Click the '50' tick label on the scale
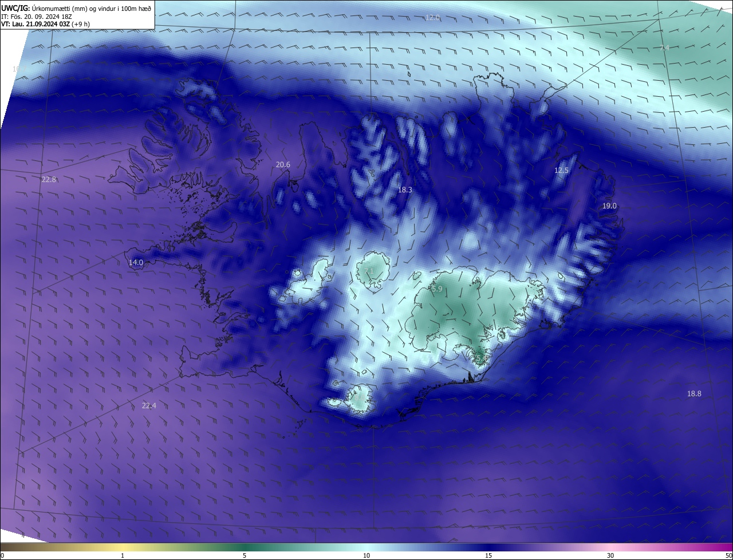Viewport: 733px width, 560px height. pos(728,555)
